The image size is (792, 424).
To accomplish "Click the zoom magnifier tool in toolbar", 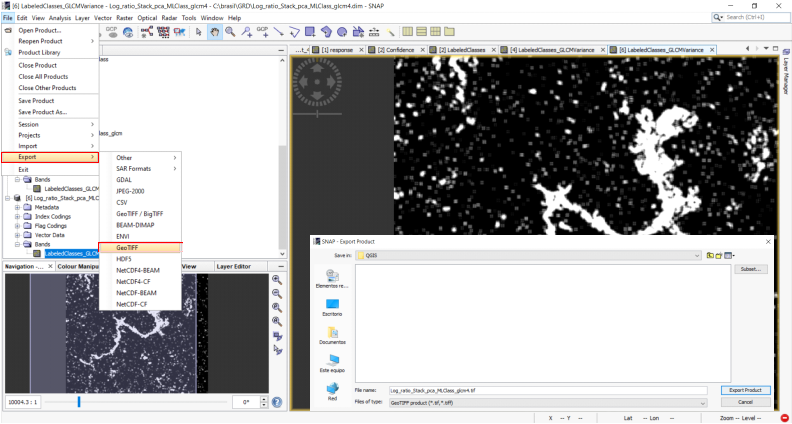I will pyautogui.click(x=230, y=32).
